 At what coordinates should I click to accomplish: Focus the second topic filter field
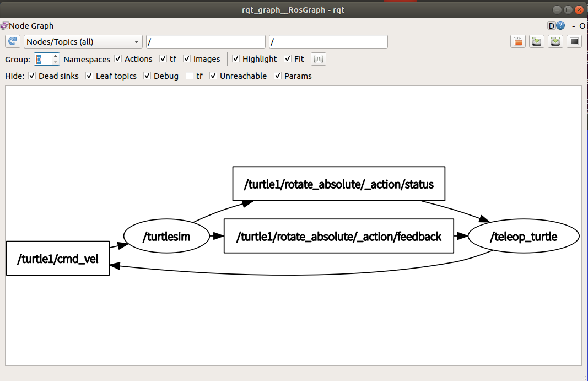pos(328,42)
